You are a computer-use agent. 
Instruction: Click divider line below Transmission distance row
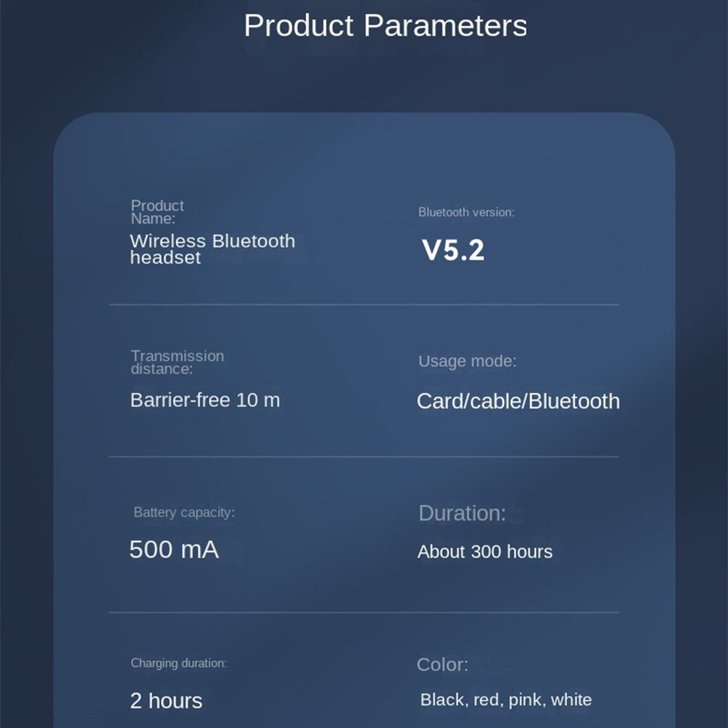(364, 457)
